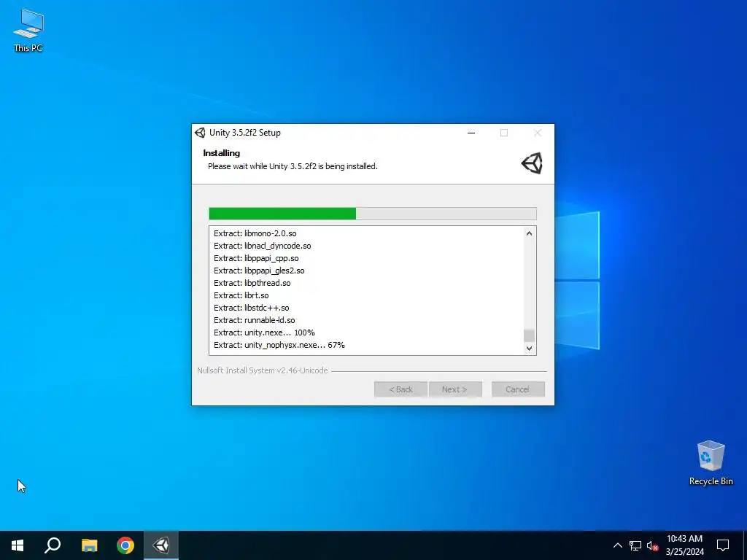The width and height of the screenshot is (747, 560).
Task: Show hidden system tray icons
Action: (617, 545)
